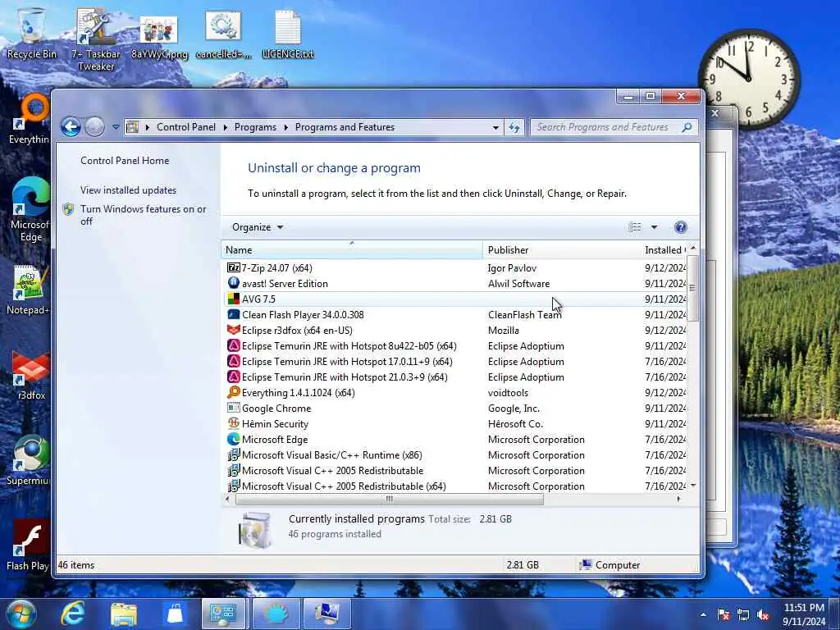Viewport: 840px width, 630px height.
Task: Select avast! Server Edition row
Action: pyautogui.click(x=455, y=283)
